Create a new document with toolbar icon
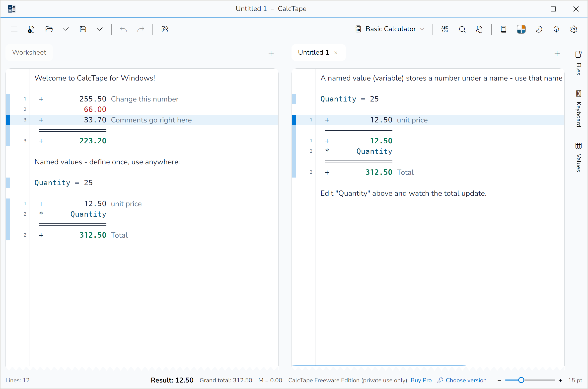588x389 pixels. point(31,29)
